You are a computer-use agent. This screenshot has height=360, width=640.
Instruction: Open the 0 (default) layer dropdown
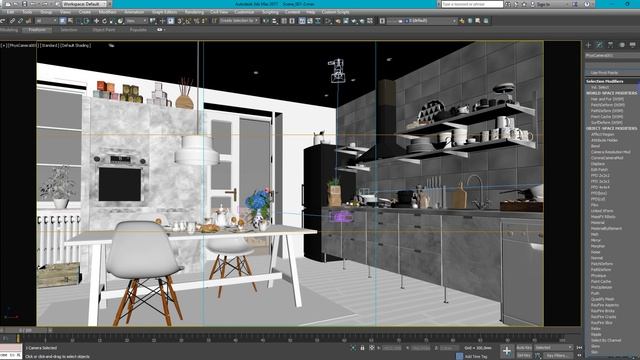click(x=422, y=20)
